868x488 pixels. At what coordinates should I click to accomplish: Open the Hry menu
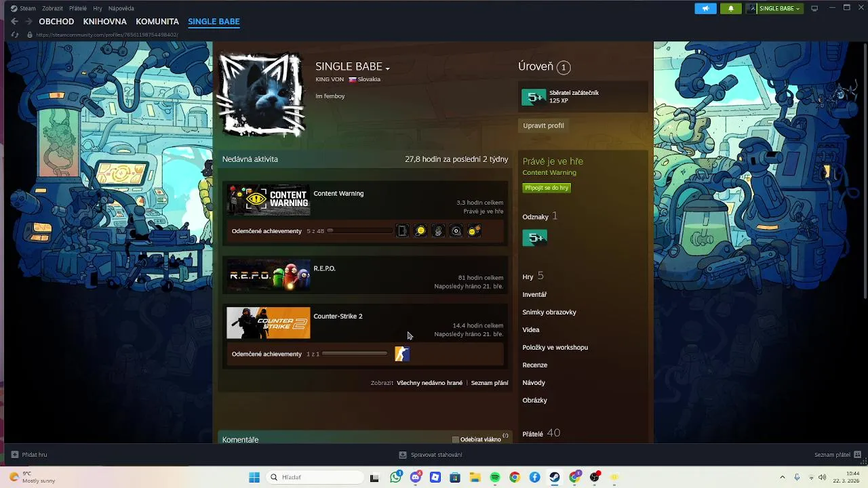pos(98,8)
